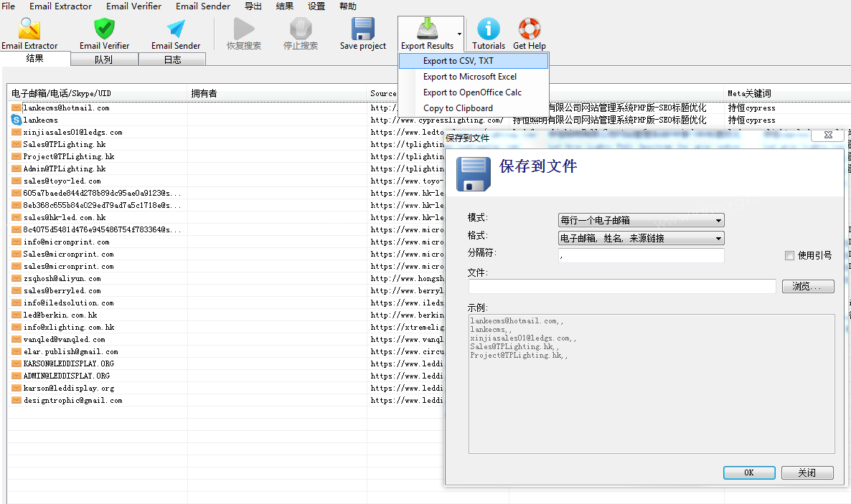Close the 保存到文件 dialog window
Image resolution: width=851 pixels, height=504 pixels.
pyautogui.click(x=828, y=135)
